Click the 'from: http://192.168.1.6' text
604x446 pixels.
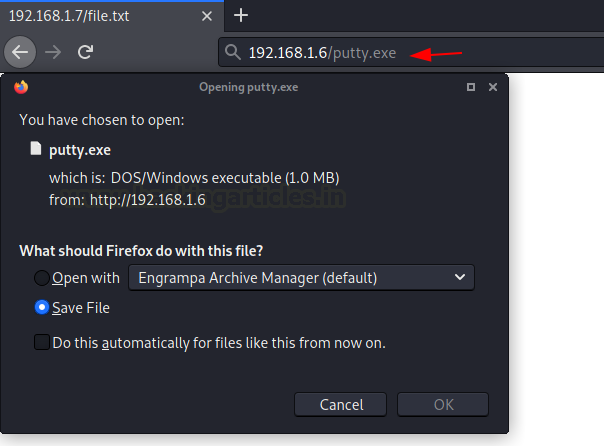click(x=127, y=200)
